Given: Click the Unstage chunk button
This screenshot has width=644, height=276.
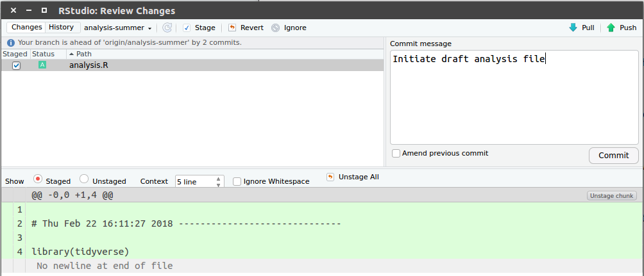Looking at the screenshot, I should coord(611,195).
